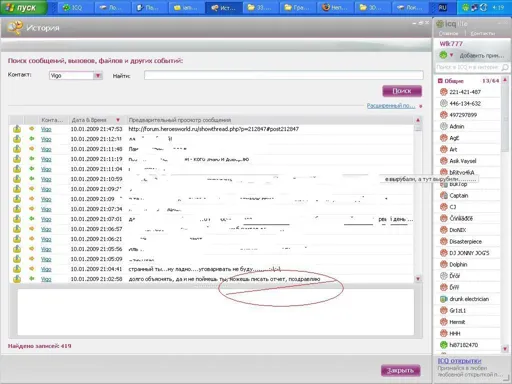Select the DJ JONNY JOG'S contact
The image size is (512, 384).
coord(469,253)
